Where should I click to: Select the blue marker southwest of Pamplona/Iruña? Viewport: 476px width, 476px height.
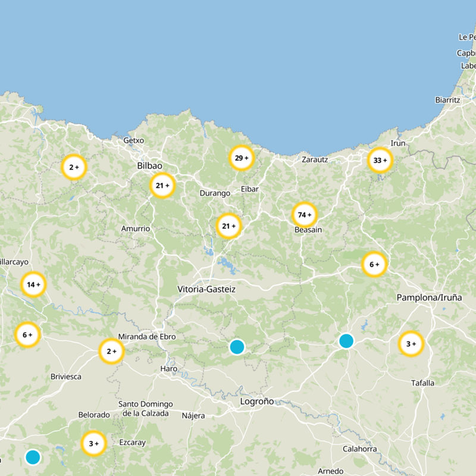point(346,340)
